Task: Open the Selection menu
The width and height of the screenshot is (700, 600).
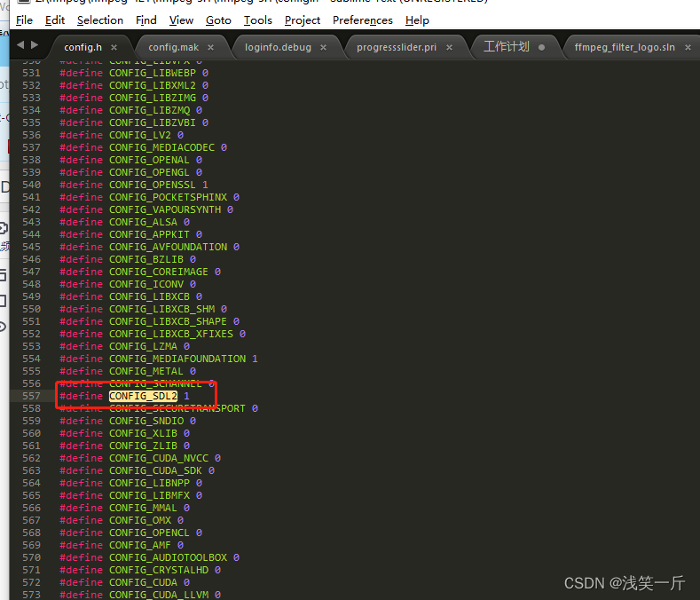Action: pyautogui.click(x=100, y=20)
